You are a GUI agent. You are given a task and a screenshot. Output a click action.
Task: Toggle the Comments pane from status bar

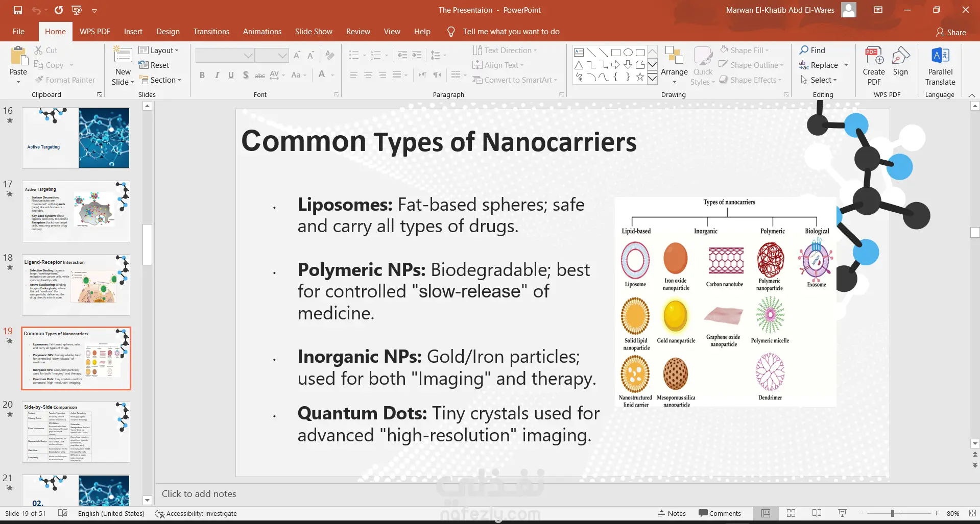point(720,513)
